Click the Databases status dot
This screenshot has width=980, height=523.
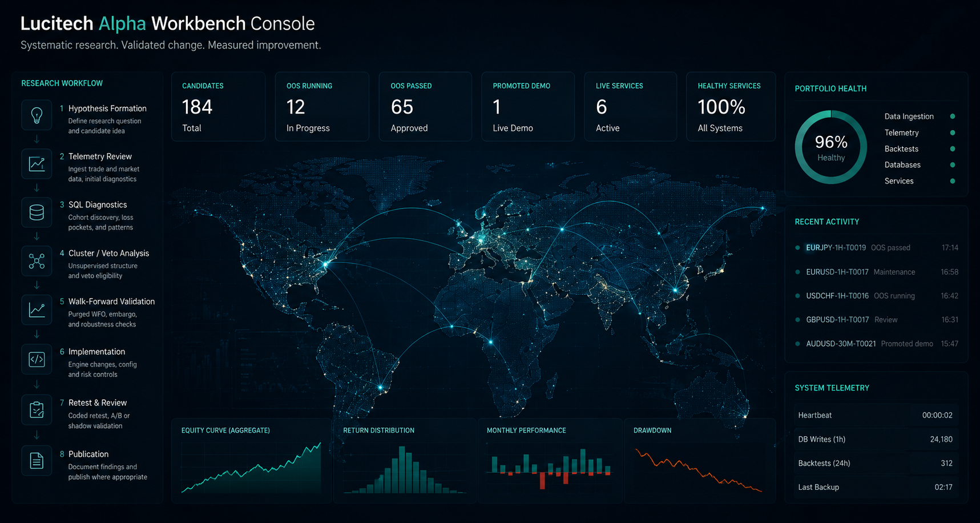pyautogui.click(x=953, y=164)
